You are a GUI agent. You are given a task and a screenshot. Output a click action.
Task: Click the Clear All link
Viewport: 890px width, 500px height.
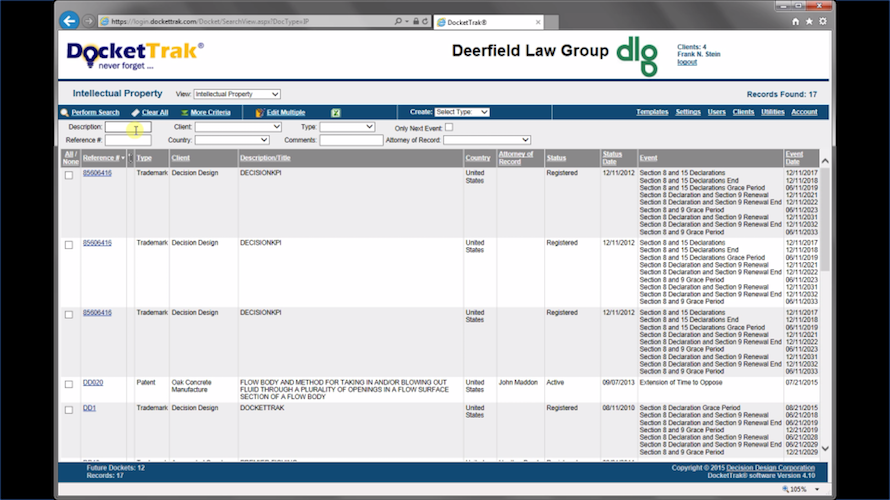coord(155,112)
